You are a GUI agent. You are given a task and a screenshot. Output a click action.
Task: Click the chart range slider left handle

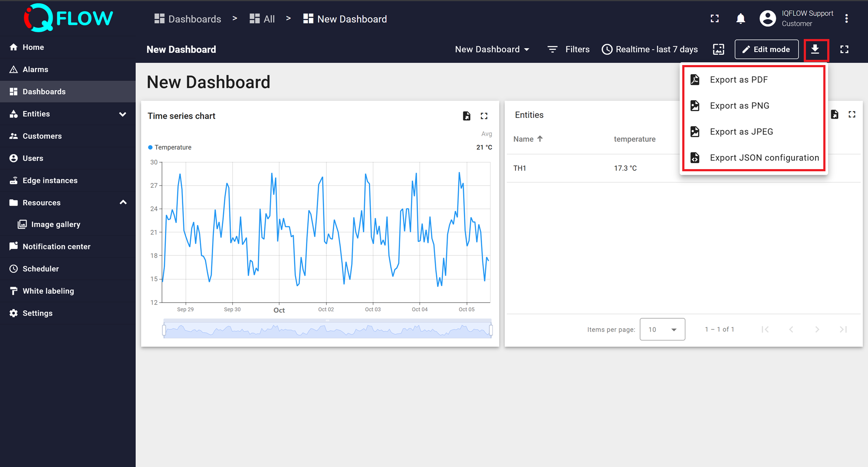(x=164, y=330)
